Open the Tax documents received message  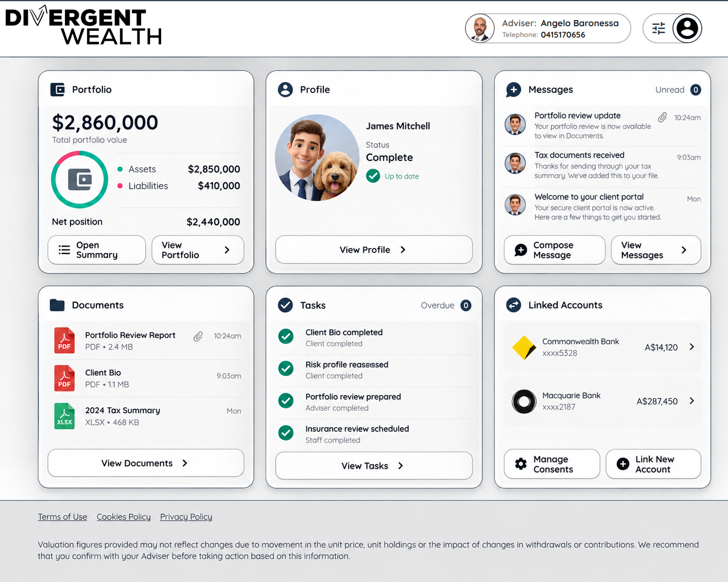(602, 165)
